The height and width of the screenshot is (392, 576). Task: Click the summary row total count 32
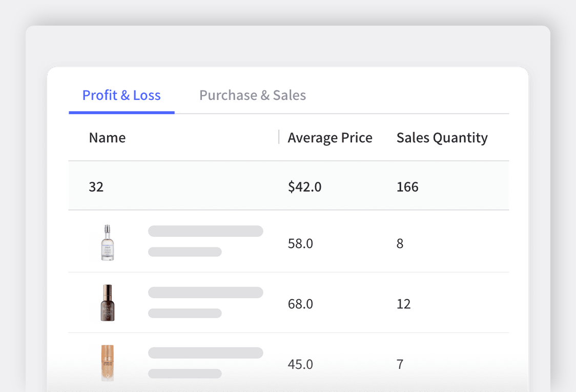[x=96, y=187]
